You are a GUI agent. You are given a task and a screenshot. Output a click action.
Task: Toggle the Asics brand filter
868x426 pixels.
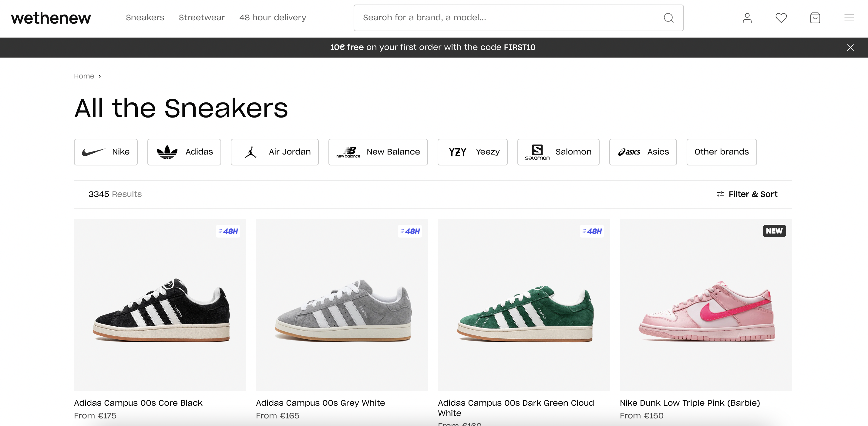click(643, 152)
